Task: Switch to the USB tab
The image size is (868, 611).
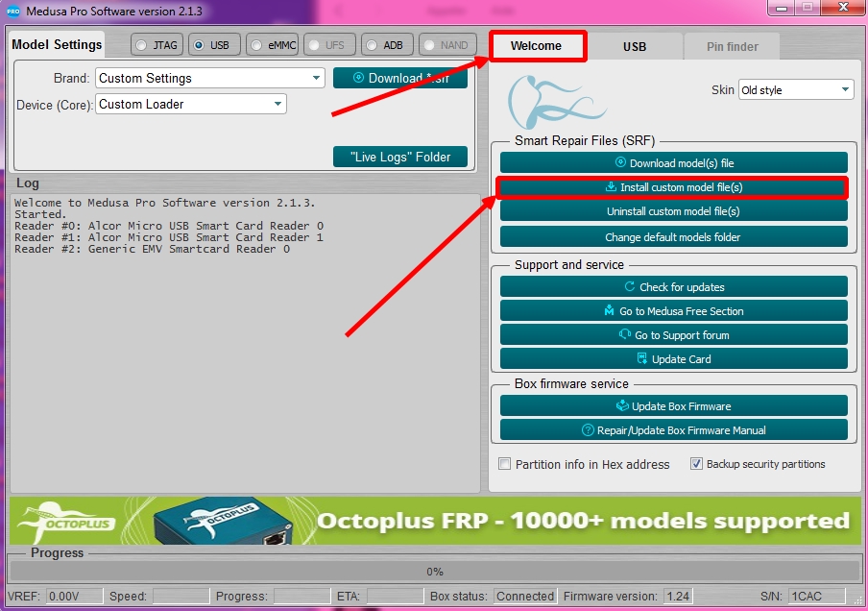Action: 634,46
